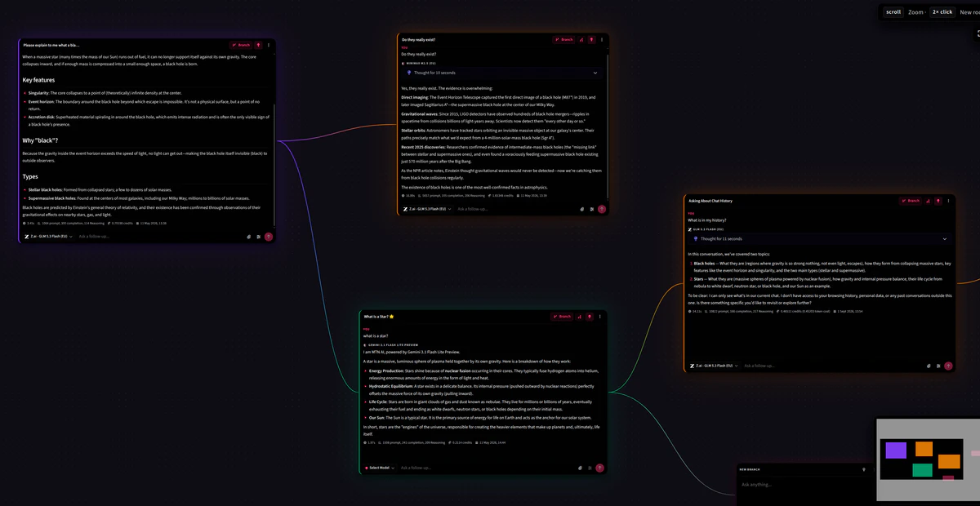980x506 pixels.
Task: Branch the 'Do they really exist?' card
Action: [563, 39]
